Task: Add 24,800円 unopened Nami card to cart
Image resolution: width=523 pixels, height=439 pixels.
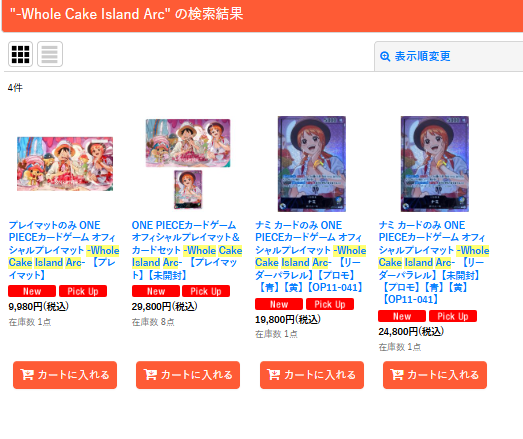Action: click(435, 375)
